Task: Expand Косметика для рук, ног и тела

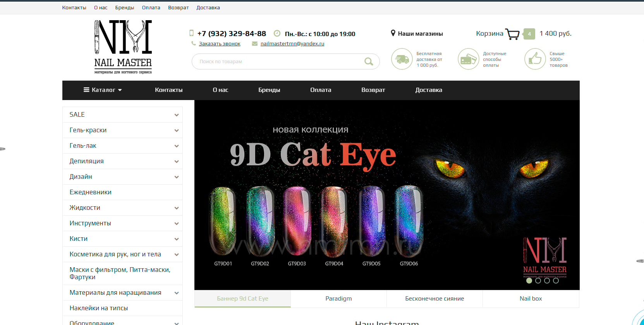Action: (177, 254)
